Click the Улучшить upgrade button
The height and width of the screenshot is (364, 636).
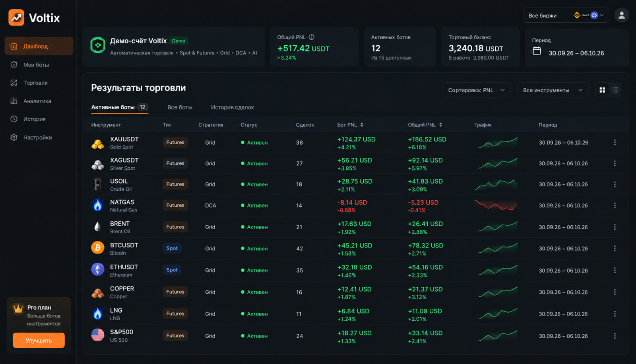tap(39, 341)
